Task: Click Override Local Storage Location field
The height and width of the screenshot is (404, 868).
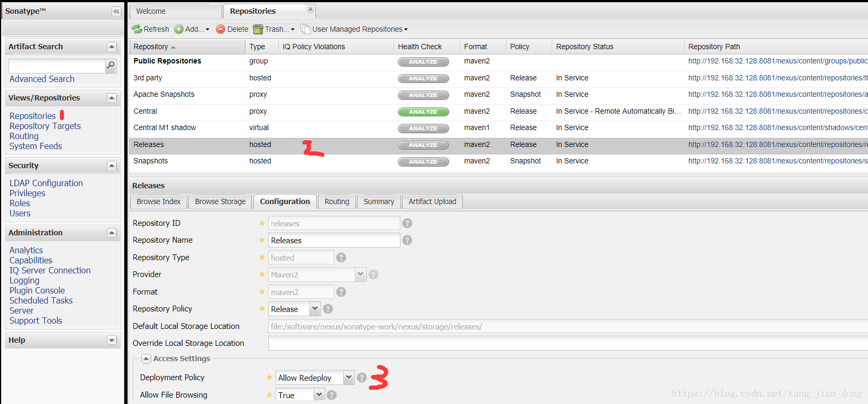Action: coord(568,343)
